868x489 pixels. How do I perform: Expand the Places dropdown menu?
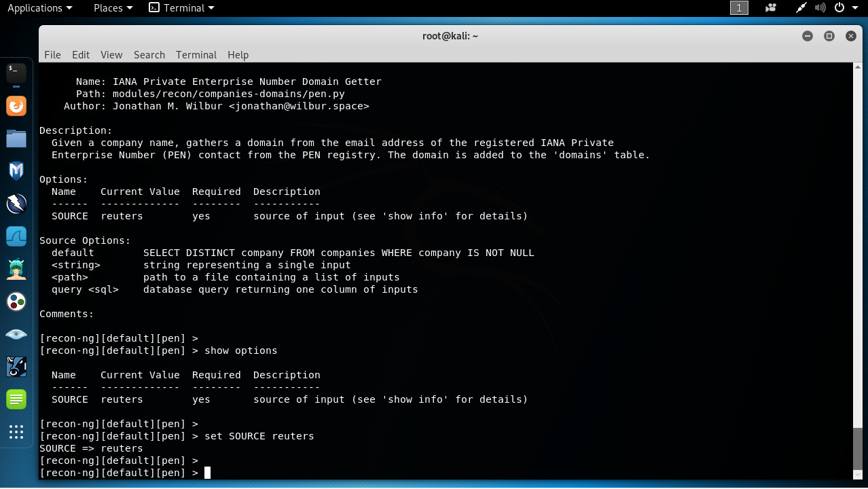[113, 8]
